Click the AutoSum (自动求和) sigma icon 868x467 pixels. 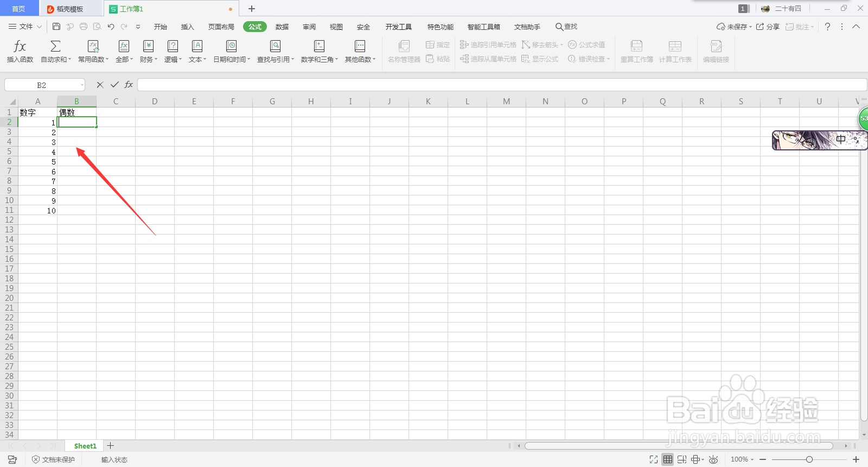pos(55,46)
